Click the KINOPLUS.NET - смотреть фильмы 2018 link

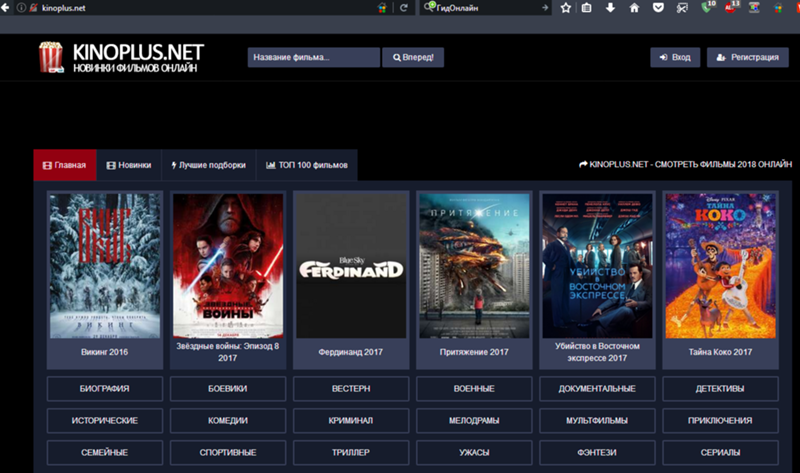point(685,164)
